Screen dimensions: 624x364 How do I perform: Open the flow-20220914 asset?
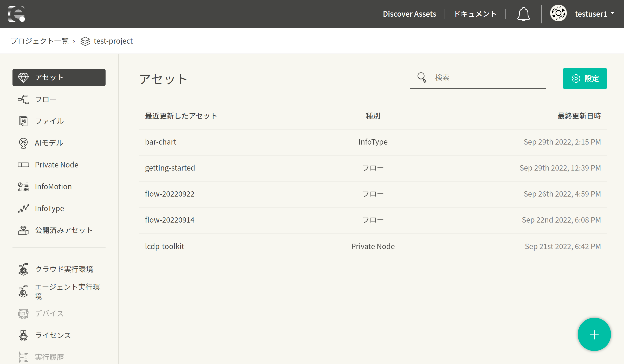click(x=170, y=220)
